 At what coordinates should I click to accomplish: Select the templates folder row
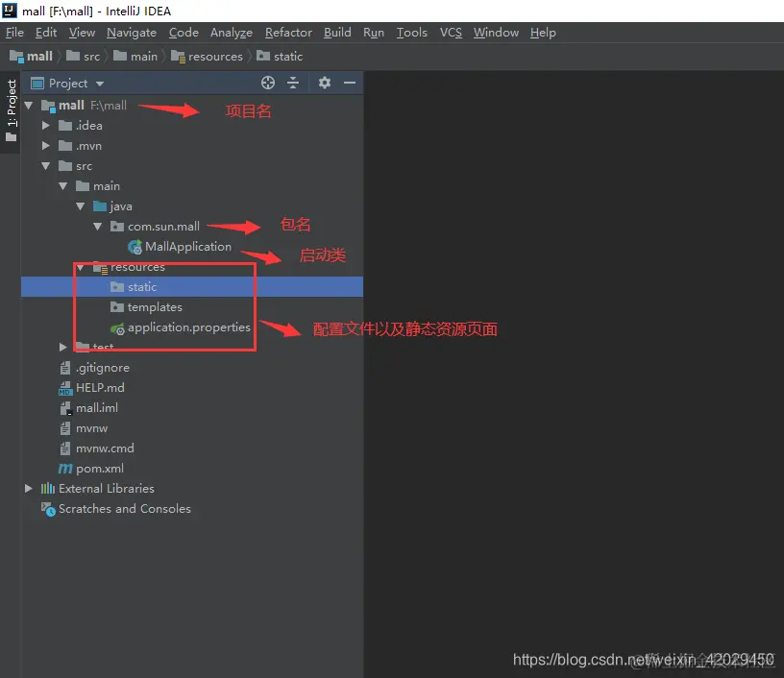click(x=192, y=306)
